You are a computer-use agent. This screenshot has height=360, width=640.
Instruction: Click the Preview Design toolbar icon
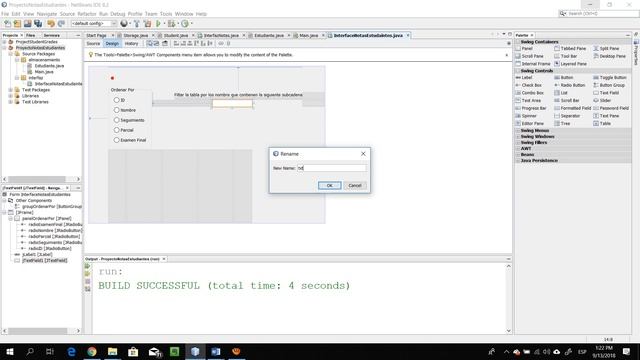click(x=165, y=43)
